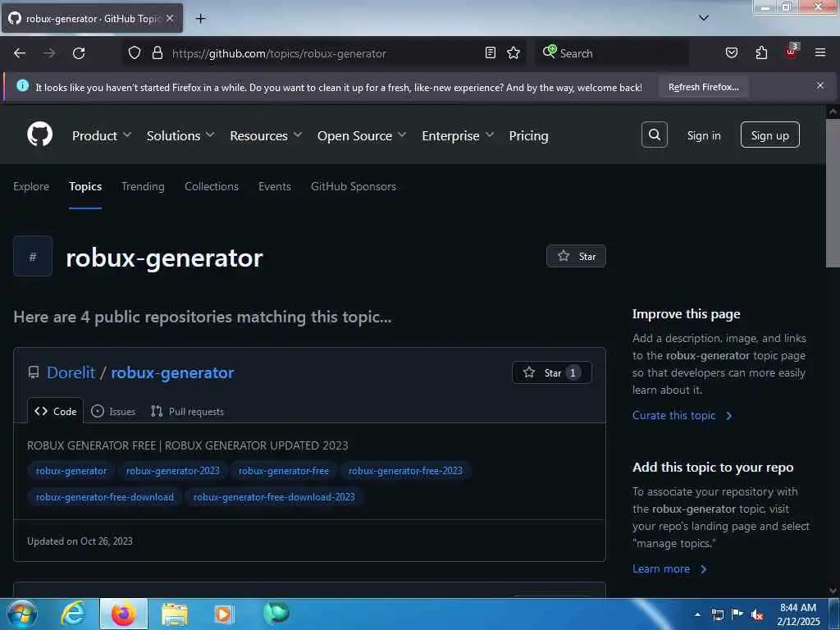Click the Firefox taskbar icon
840x630 pixels.
tap(123, 614)
